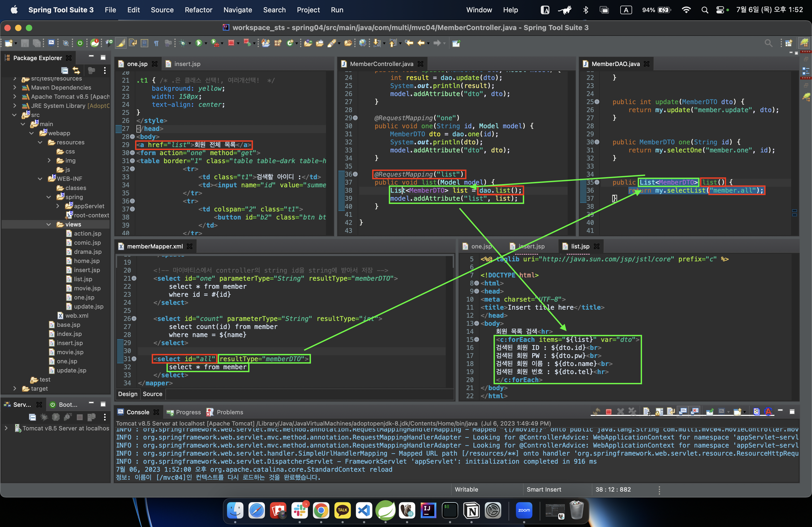
Task: Terminate the server with console stop button
Action: (x=608, y=412)
